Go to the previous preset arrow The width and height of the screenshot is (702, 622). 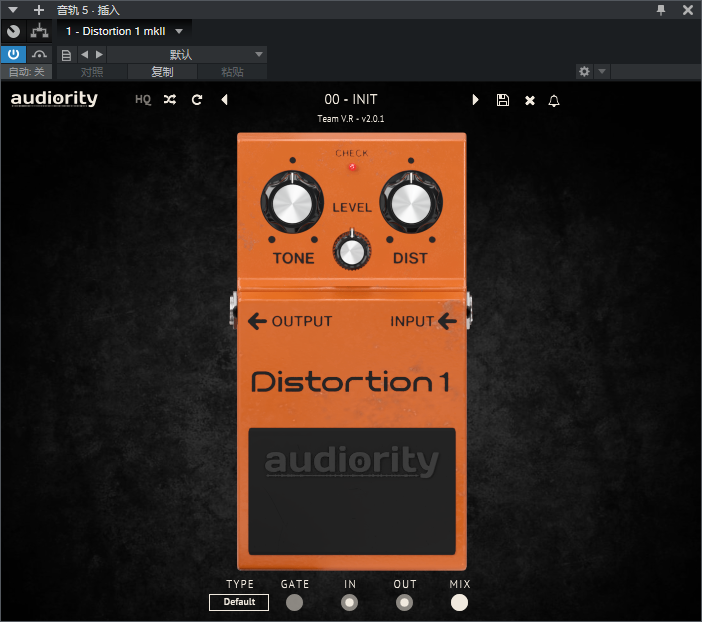225,99
